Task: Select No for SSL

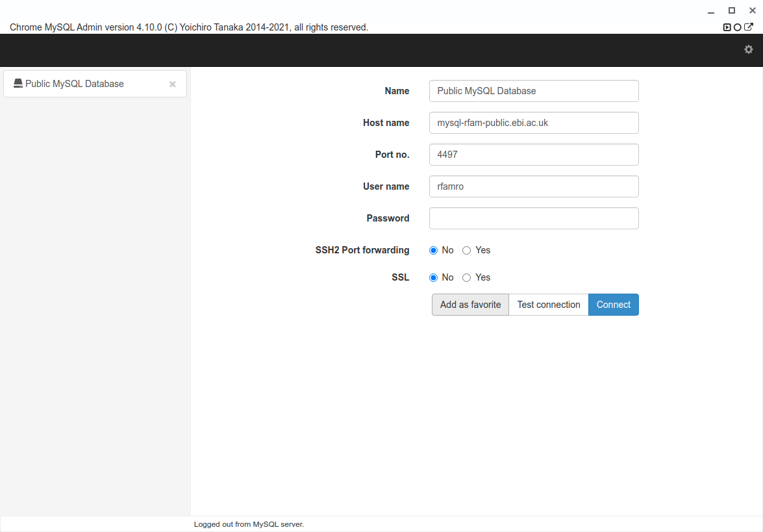Action: point(433,277)
